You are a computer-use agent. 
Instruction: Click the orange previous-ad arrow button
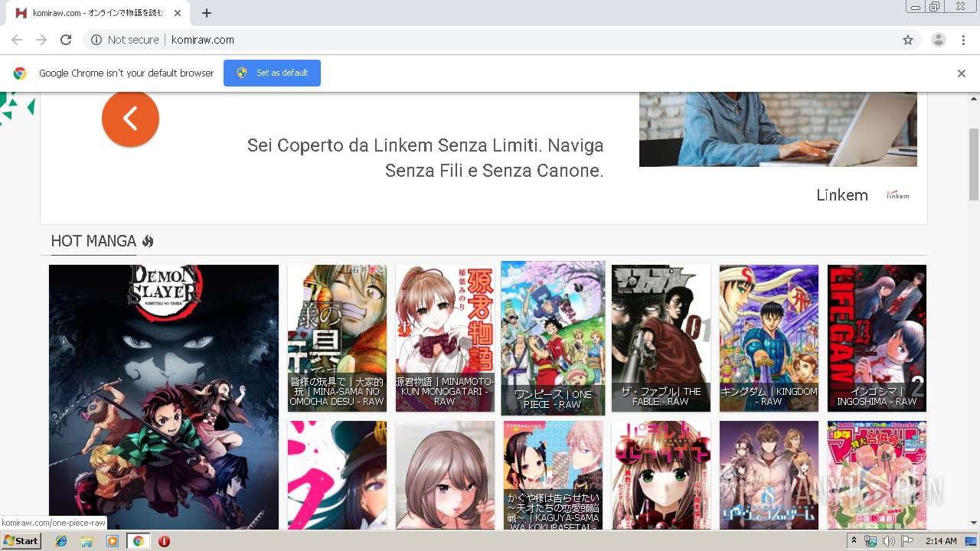(x=130, y=118)
